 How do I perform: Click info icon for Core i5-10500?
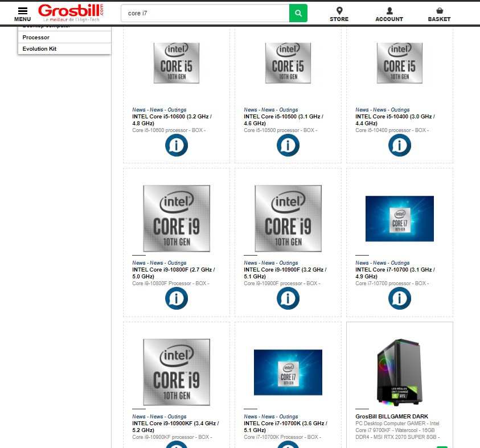(x=288, y=145)
